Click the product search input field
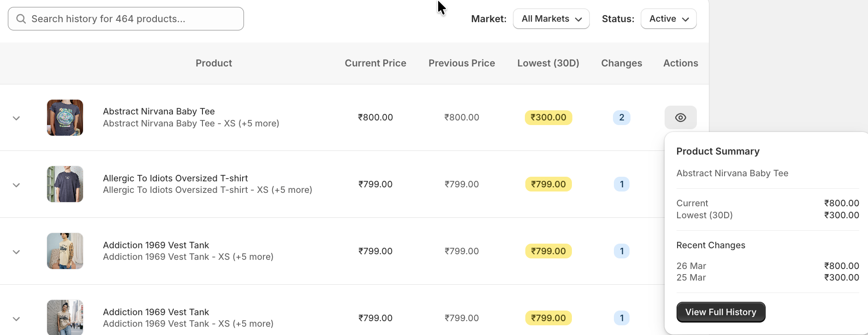The image size is (868, 335). coord(126,19)
